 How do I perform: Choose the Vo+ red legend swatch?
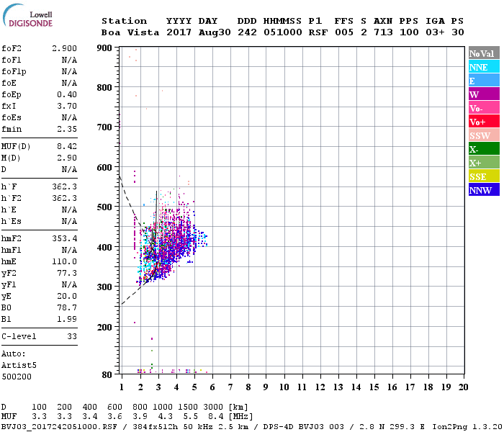tap(484, 122)
